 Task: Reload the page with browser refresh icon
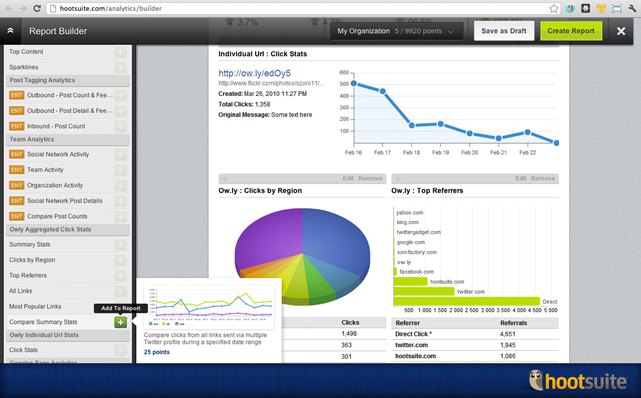[x=37, y=8]
